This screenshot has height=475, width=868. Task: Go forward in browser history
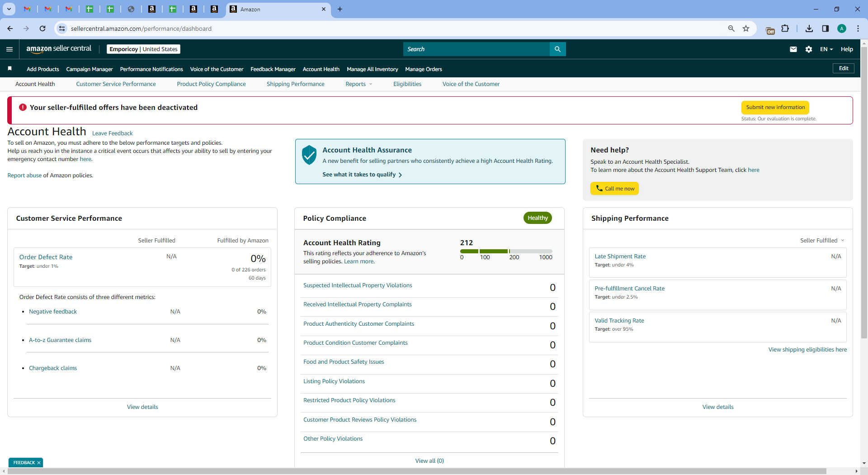(x=26, y=28)
